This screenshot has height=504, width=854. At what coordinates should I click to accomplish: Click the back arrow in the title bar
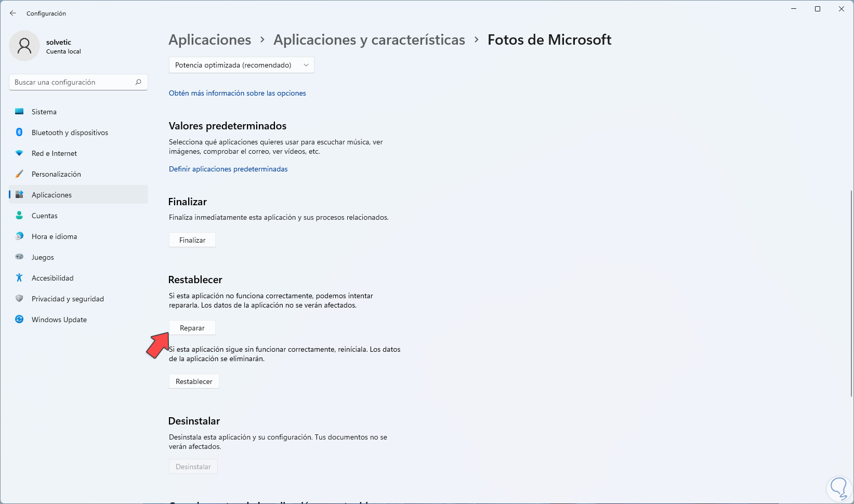click(x=13, y=13)
